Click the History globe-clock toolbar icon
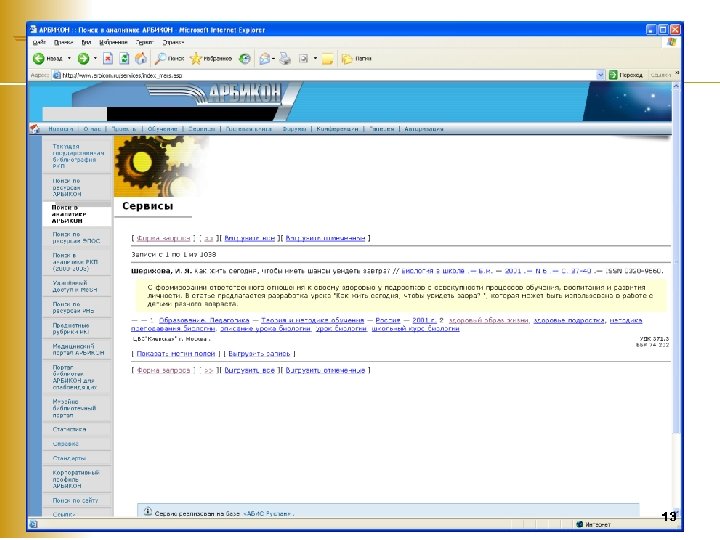This screenshot has width=720, height=540. point(245,58)
